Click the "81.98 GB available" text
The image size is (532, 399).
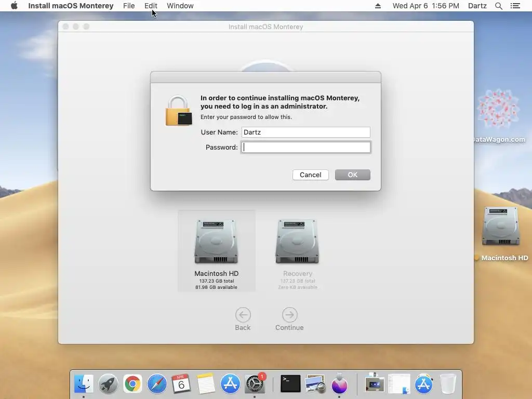click(216, 287)
